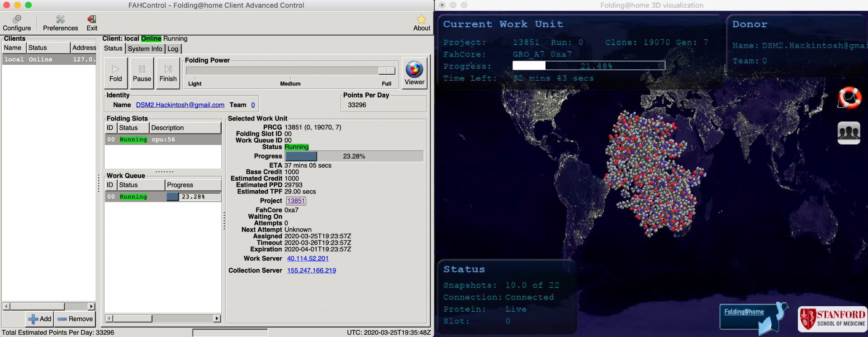Click the lifebuoy help icon

849,97
